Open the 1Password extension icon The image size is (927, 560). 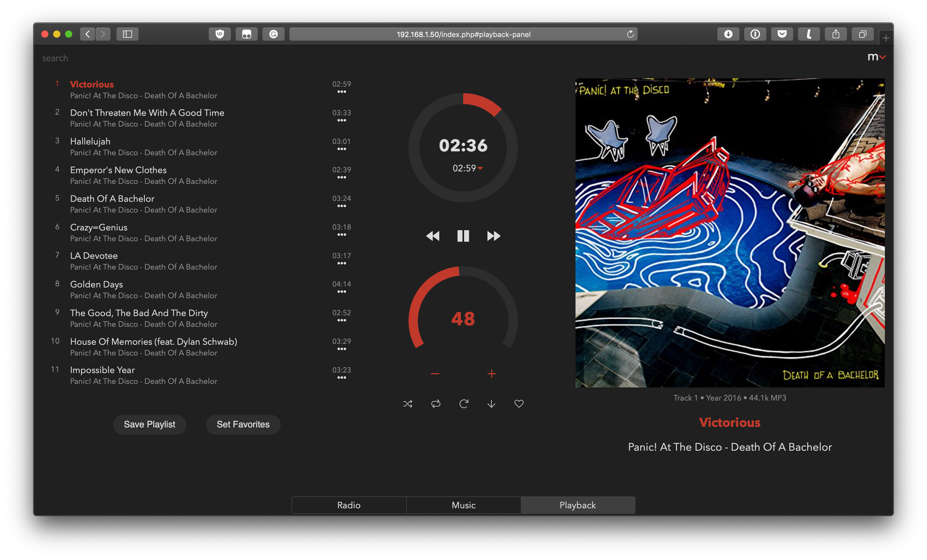[755, 34]
